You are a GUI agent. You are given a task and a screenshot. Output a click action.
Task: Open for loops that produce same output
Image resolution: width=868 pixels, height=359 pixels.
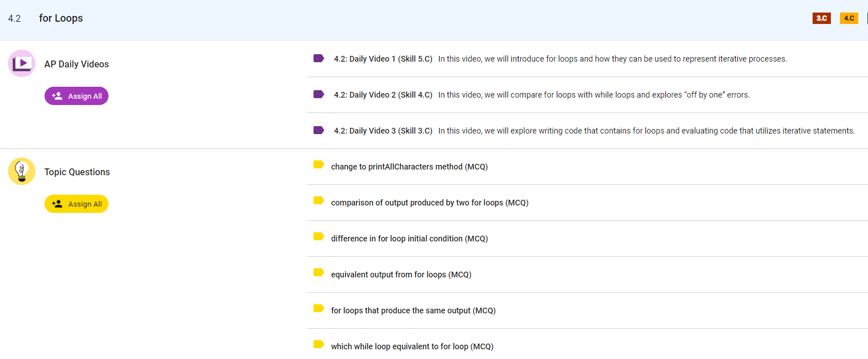[413, 310]
